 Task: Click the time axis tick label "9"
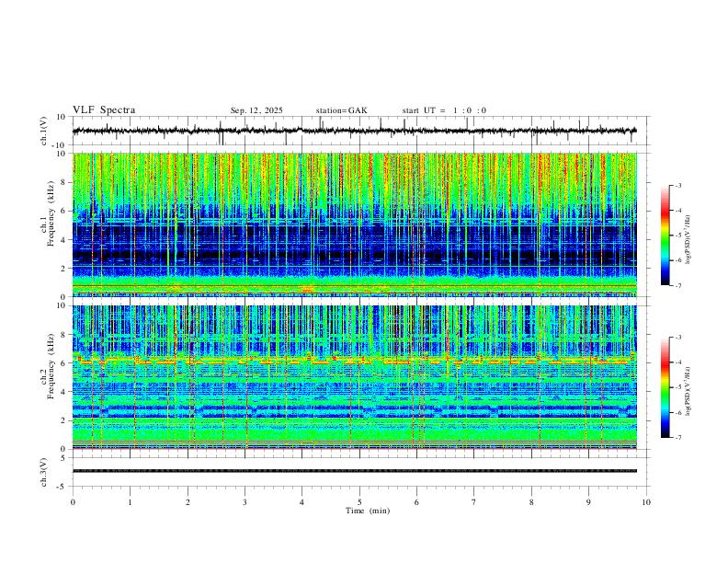[588, 502]
